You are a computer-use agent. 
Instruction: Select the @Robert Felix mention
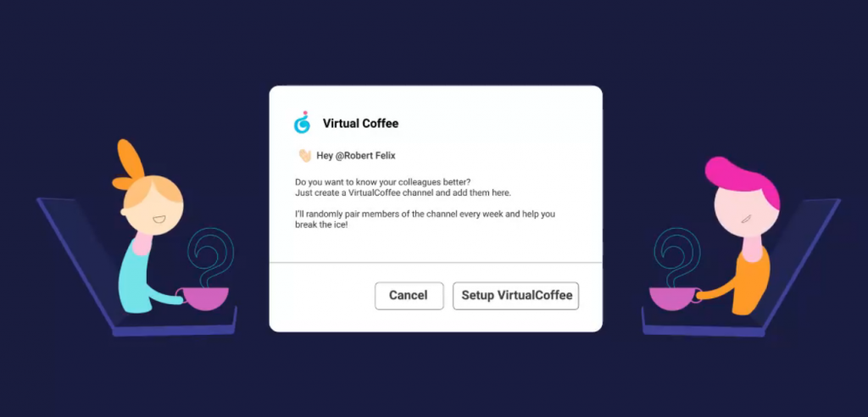pos(365,156)
